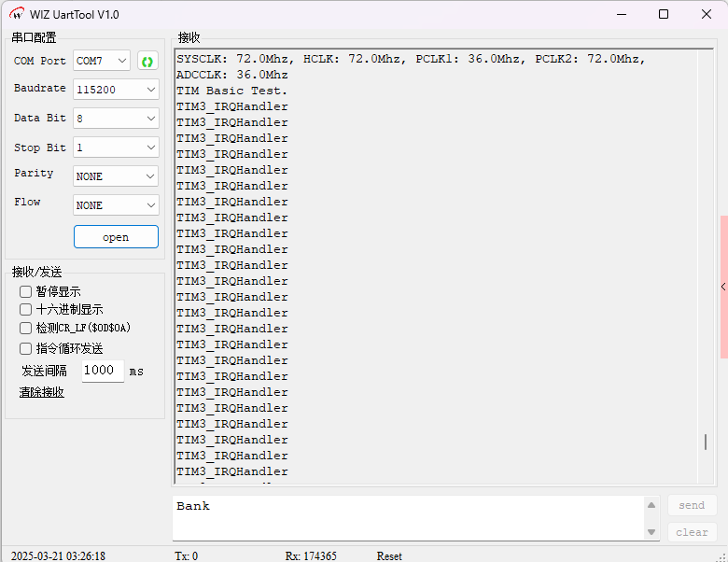728x562 pixels.
Task: Toggle the 十六进制显示 checkbox
Action: click(x=26, y=309)
